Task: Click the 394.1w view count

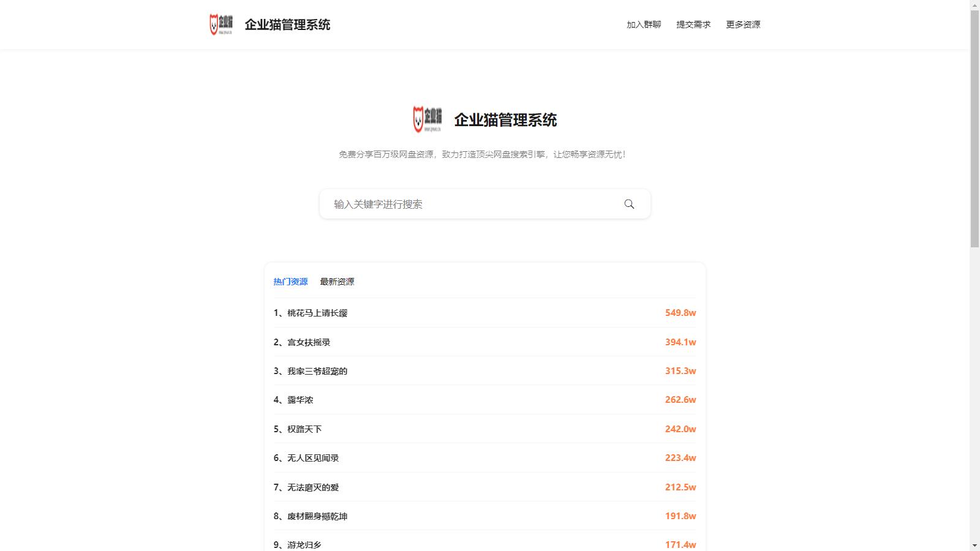Action: (680, 342)
